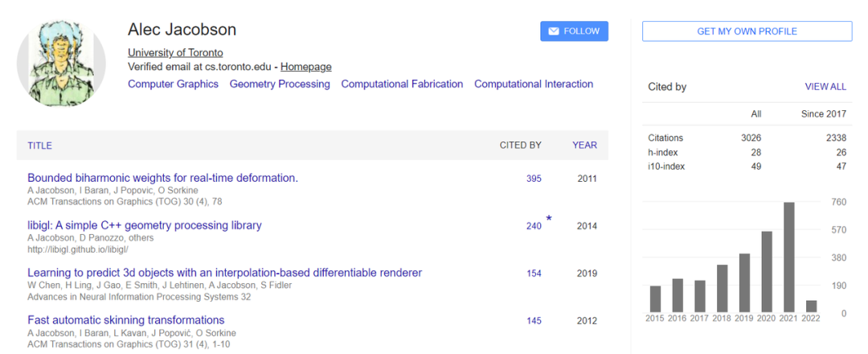Open the Homepage link
This screenshot has width=868, height=354.
click(305, 67)
